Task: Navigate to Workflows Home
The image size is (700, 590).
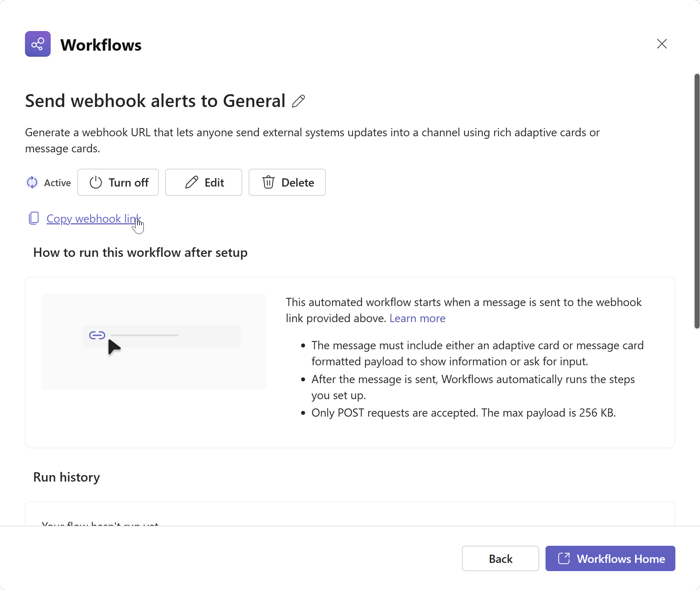Action: click(610, 558)
